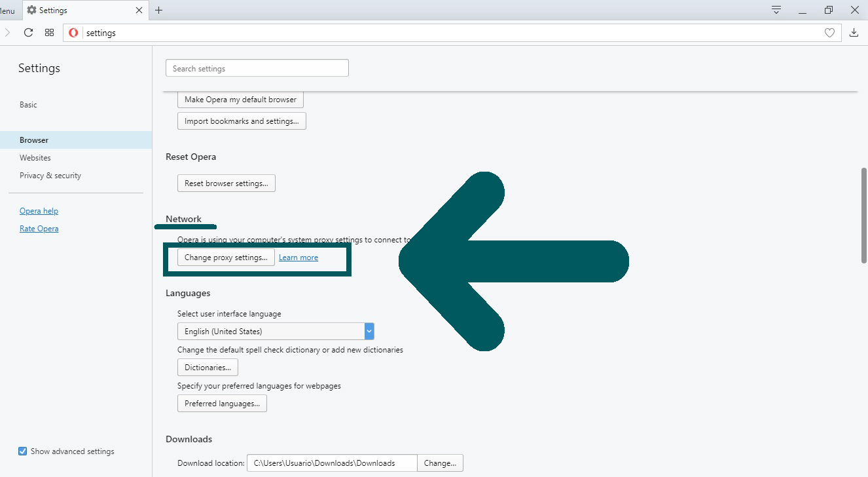868x477 pixels.
Task: Open the Dictionaries button
Action: point(208,368)
